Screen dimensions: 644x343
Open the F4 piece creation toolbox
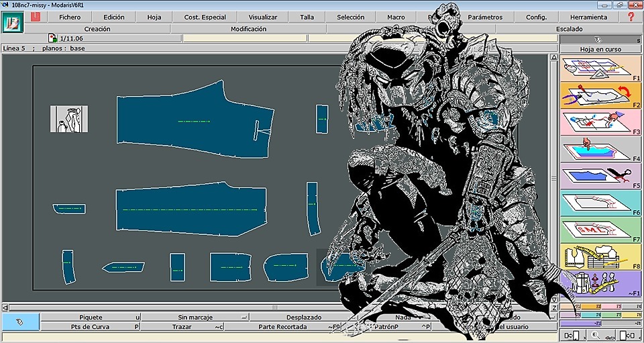(x=600, y=149)
